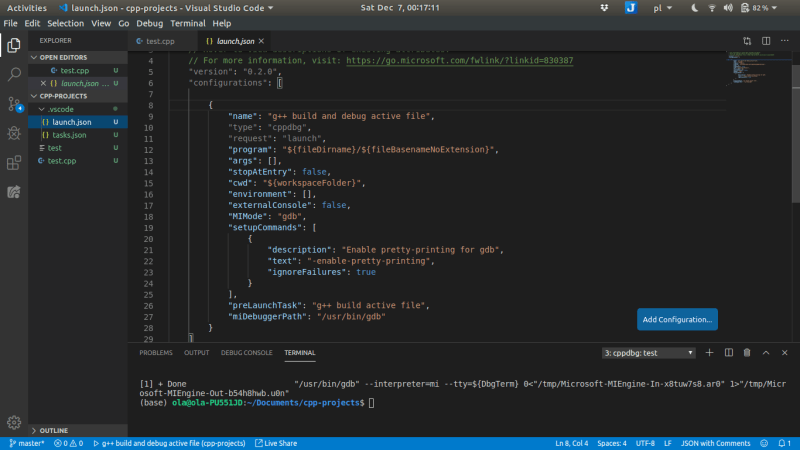Click the clock date in top bar
The image size is (800, 450).
[400, 8]
